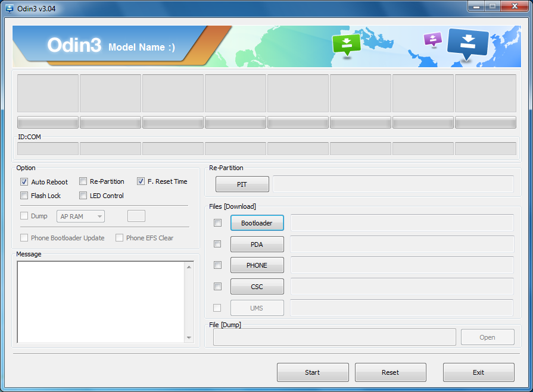Click the small box beside AP RAM dropdown
This screenshot has height=392, width=533.
coord(136,216)
